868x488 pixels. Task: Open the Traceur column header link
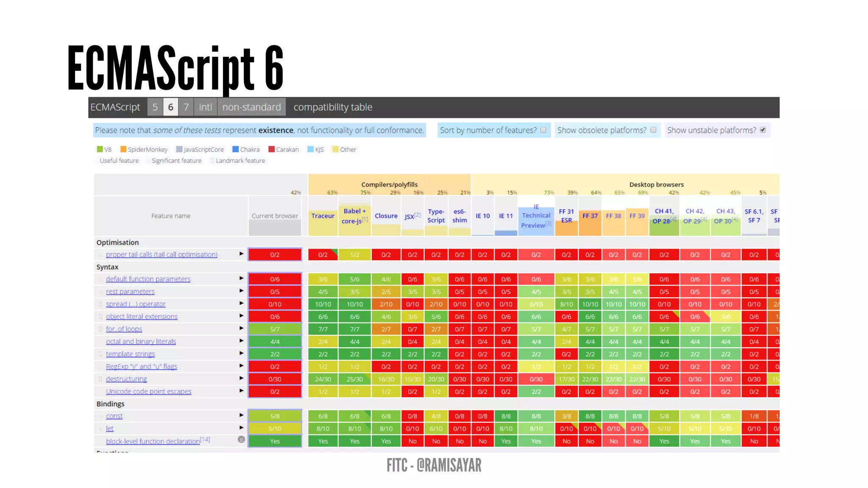click(323, 216)
